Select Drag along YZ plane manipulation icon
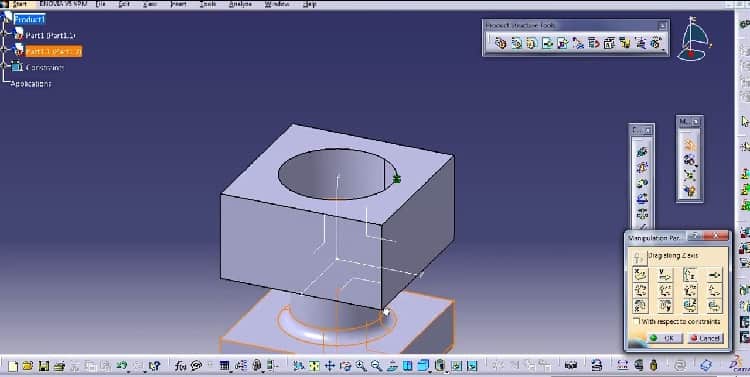This screenshot has width=750, height=377. tap(665, 290)
